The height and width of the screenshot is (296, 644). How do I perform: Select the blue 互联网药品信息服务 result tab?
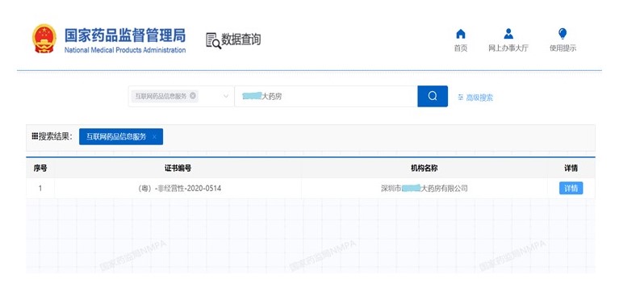coord(121,137)
